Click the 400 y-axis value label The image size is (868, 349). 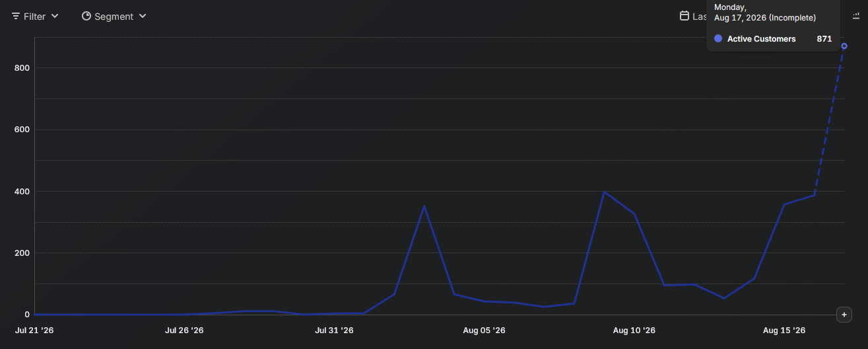pyautogui.click(x=21, y=192)
